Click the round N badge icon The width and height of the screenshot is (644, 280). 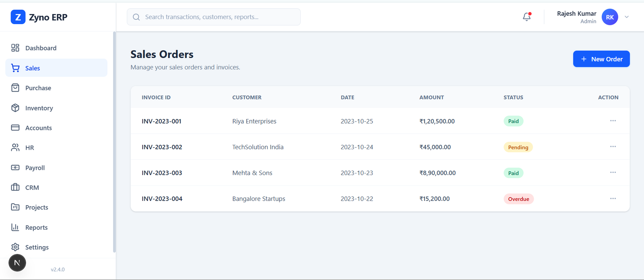tap(17, 263)
